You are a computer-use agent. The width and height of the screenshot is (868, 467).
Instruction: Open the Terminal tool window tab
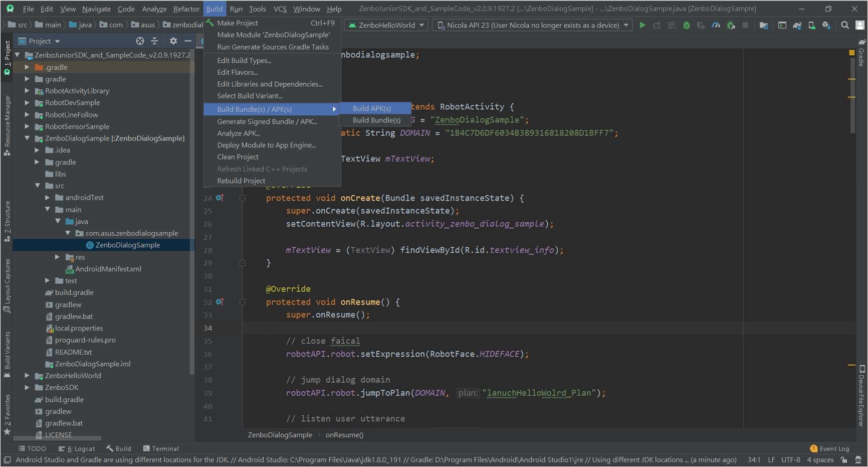coord(160,448)
